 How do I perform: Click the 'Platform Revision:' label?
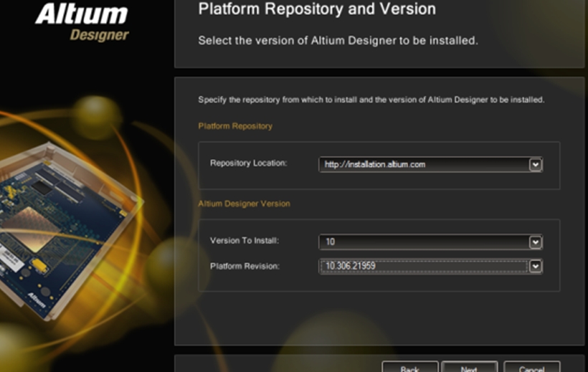coord(245,266)
